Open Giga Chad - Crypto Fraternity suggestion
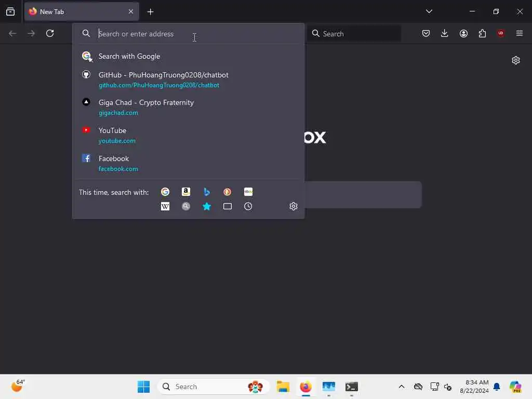Viewport: 532px width, 399px height. [189, 107]
